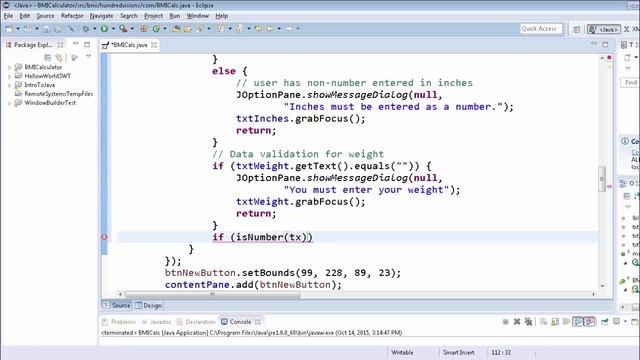
Task: Expand the WindowBuilderTest project node
Action: click(9, 103)
